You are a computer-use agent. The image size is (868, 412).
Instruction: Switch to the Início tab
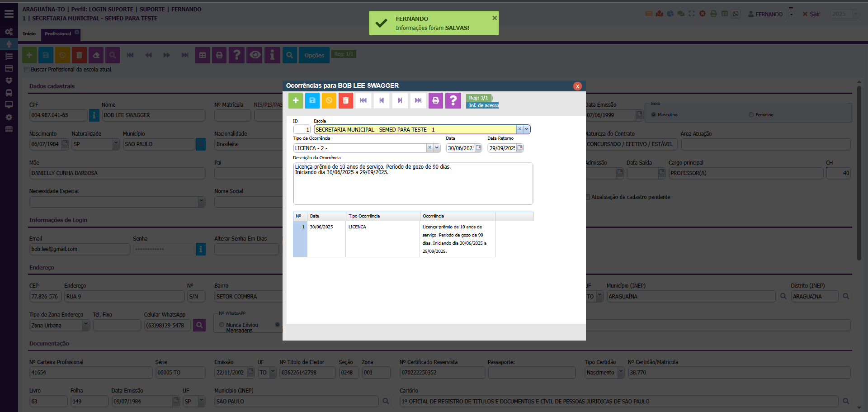[x=29, y=34]
